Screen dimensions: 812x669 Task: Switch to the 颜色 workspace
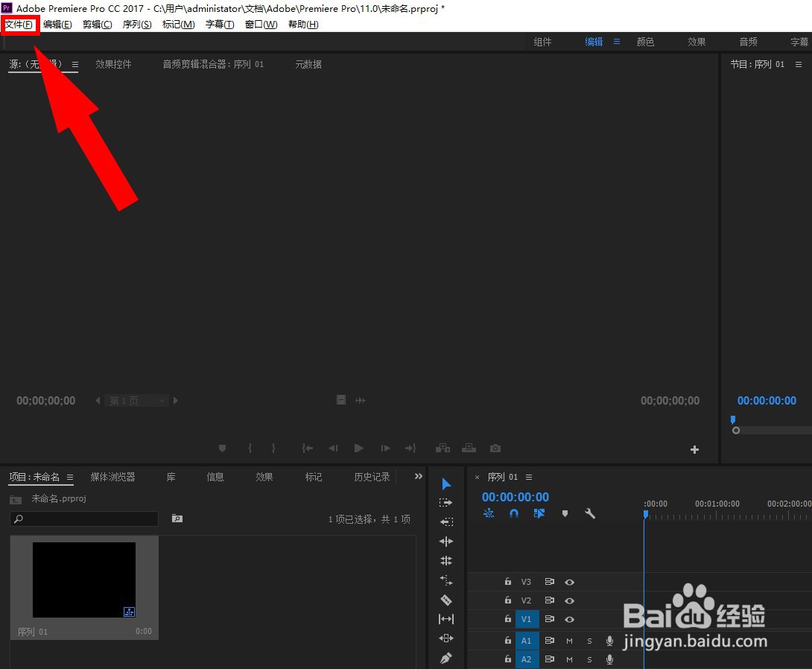645,42
